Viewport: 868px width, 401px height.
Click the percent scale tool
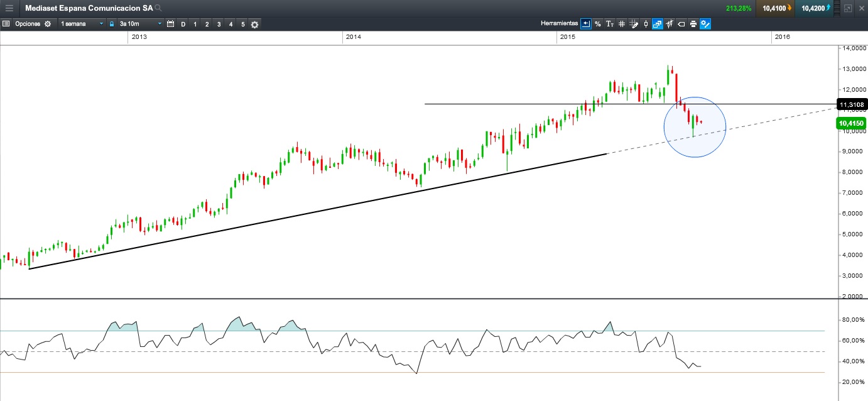click(598, 24)
